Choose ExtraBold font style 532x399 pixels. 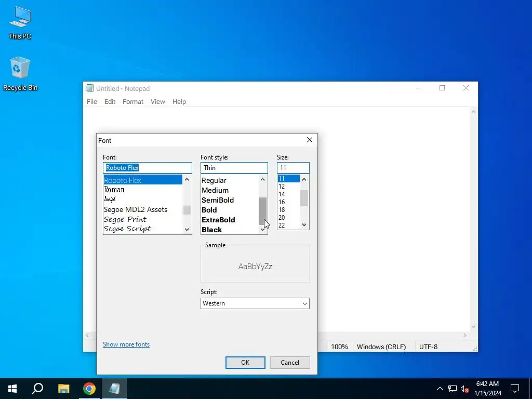(x=230, y=220)
